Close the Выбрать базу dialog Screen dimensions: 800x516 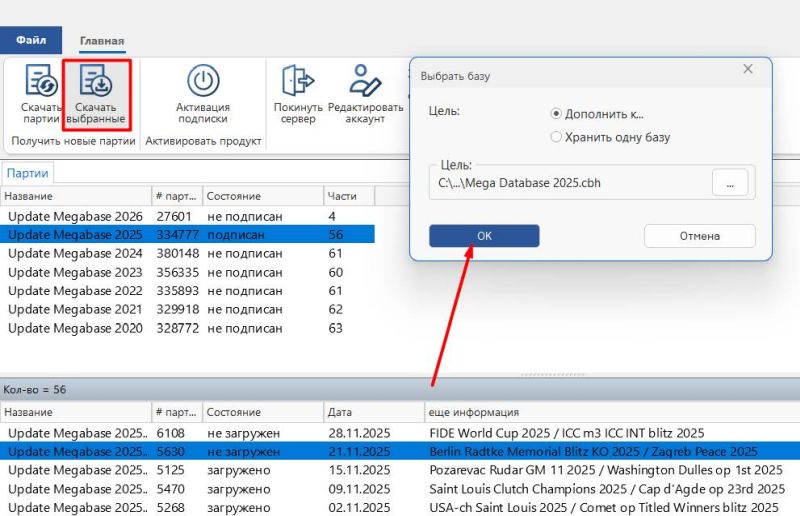point(748,69)
